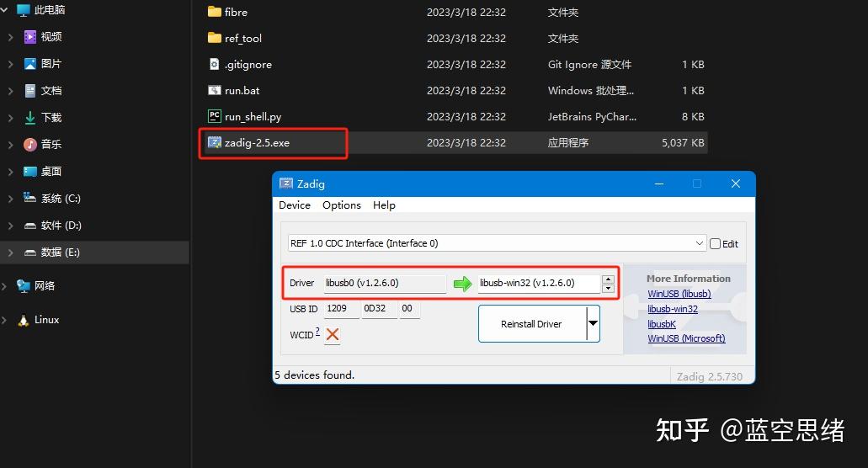This screenshot has width=868, height=468.
Task: Click the '5 devices found.' status text
Action: tap(314, 375)
